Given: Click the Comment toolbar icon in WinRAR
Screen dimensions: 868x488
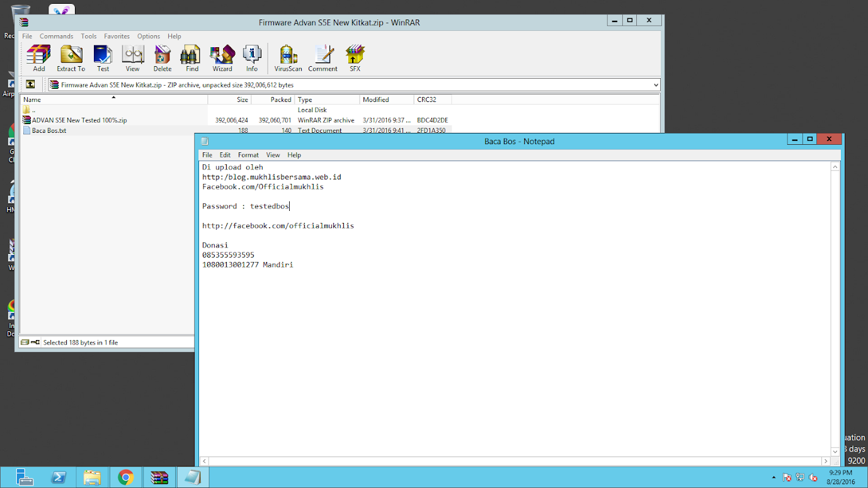Looking at the screenshot, I should click(x=323, y=59).
